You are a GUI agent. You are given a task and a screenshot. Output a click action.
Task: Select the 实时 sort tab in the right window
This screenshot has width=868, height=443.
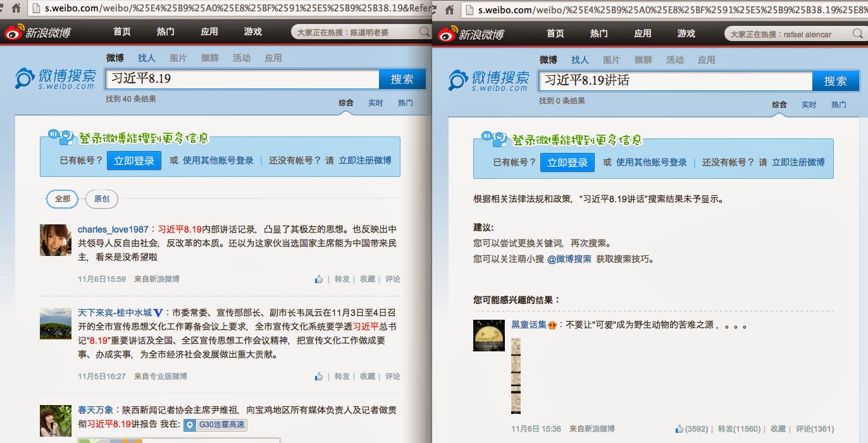pos(809,105)
